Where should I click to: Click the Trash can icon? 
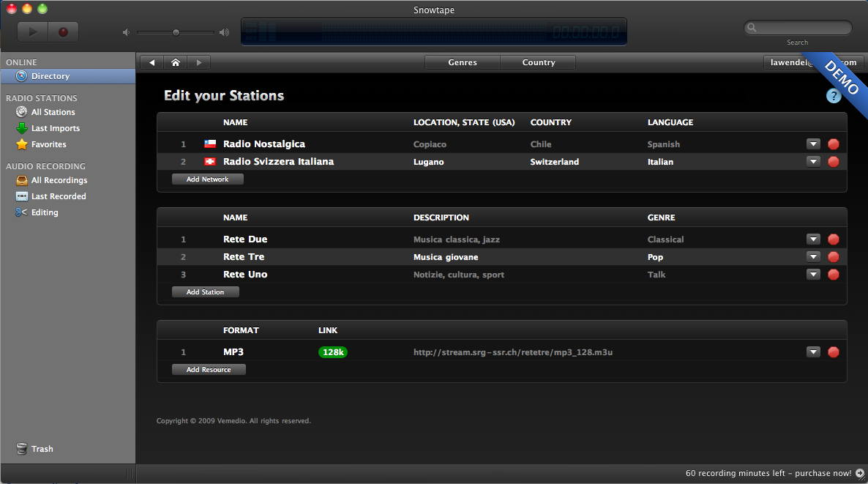tap(21, 449)
